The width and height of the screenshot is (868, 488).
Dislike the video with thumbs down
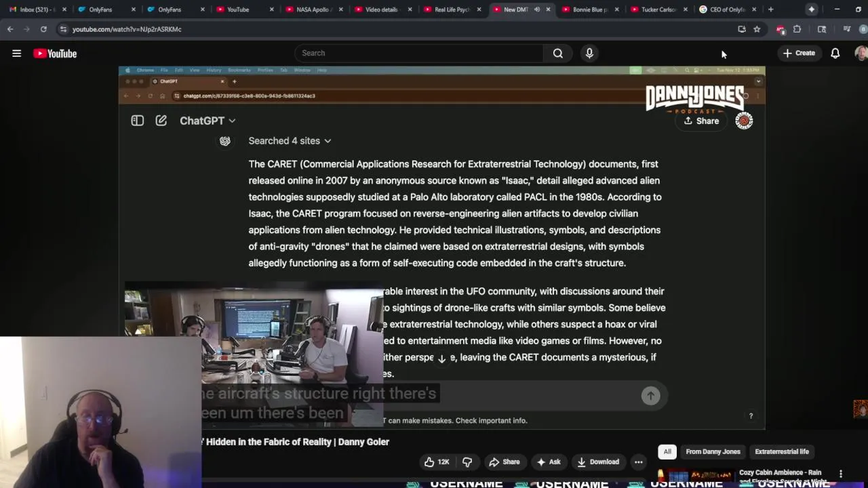467,462
